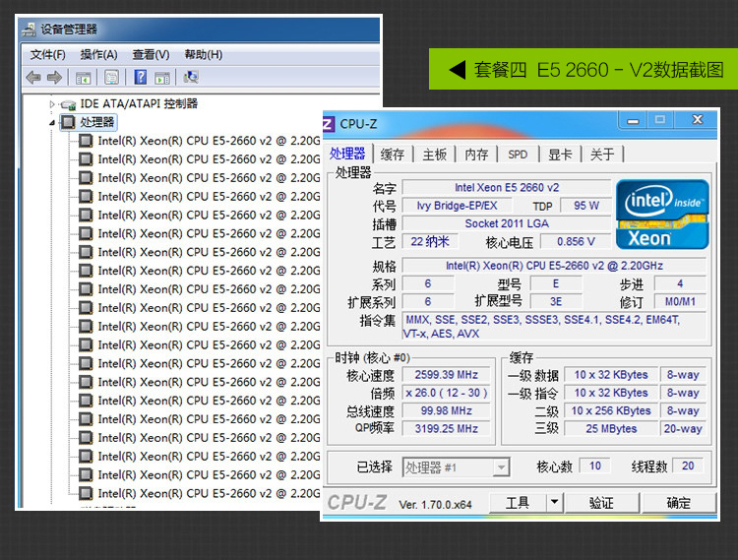
Task: Click the 工具 button in CPU-Z
Action: coord(518,503)
